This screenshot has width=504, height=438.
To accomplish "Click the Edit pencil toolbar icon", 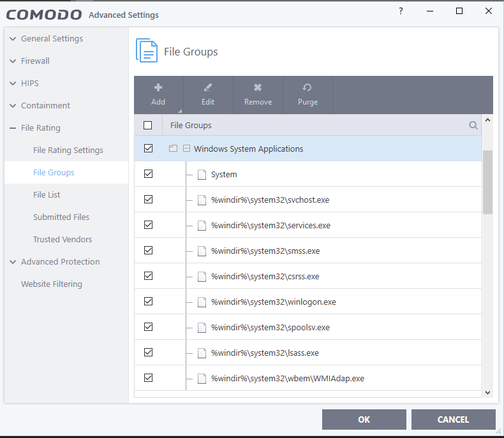I will [x=207, y=87].
